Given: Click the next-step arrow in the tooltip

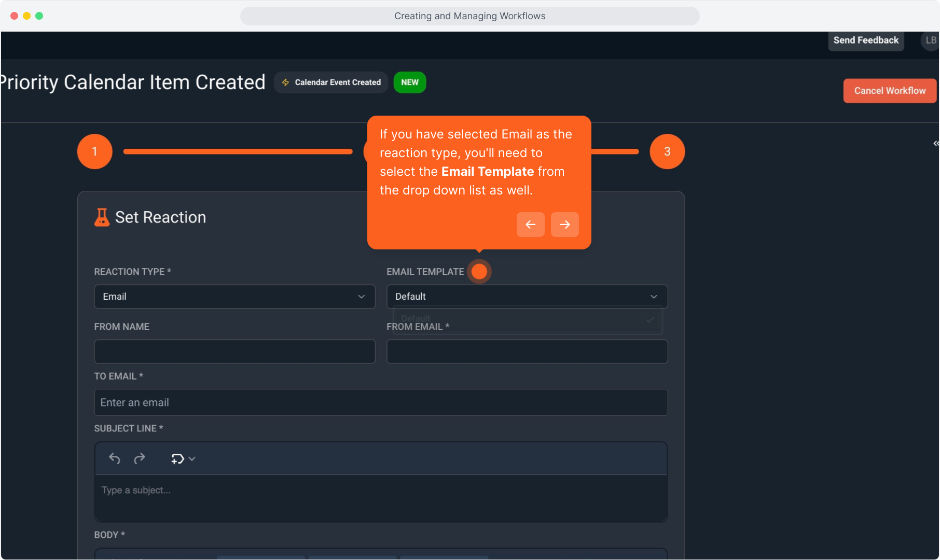Looking at the screenshot, I should [564, 225].
